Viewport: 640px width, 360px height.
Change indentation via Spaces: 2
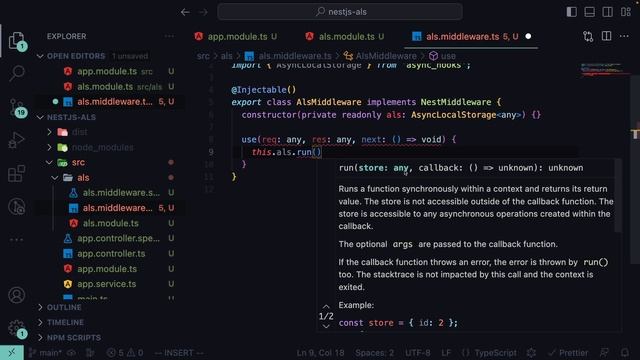click(374, 353)
